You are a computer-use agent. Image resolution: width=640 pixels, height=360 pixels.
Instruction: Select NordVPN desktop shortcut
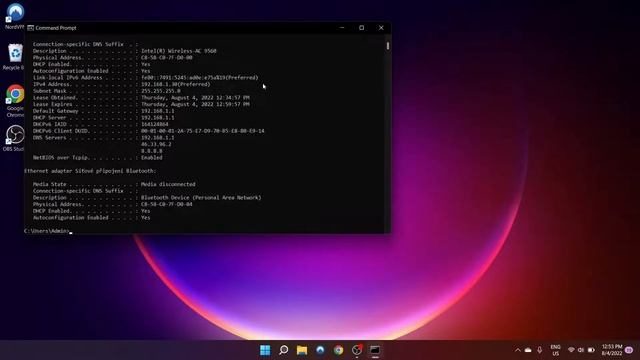(15, 16)
